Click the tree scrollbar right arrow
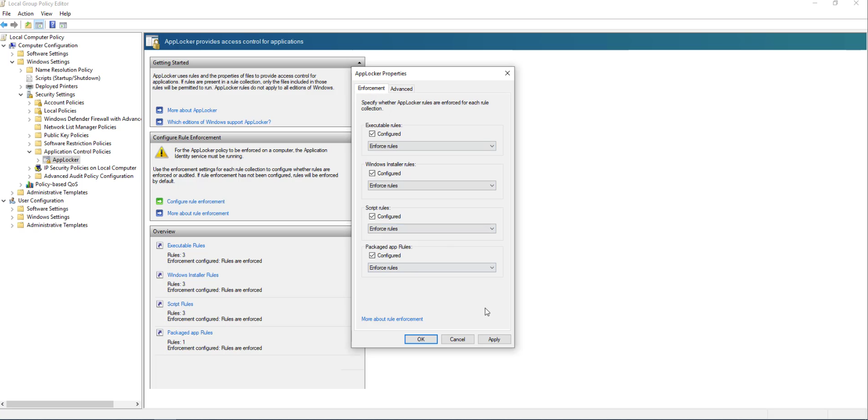 click(137, 404)
